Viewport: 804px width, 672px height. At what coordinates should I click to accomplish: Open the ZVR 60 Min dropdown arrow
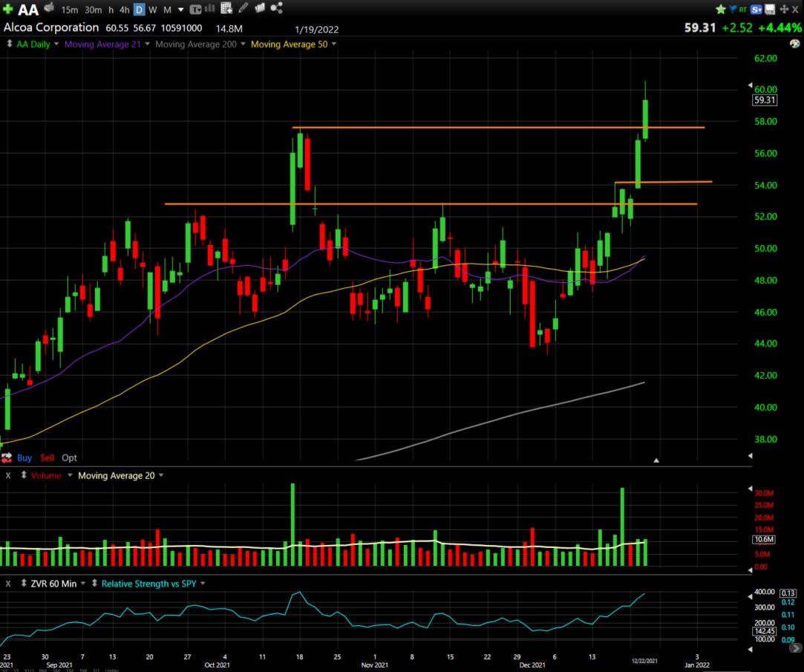point(83,584)
